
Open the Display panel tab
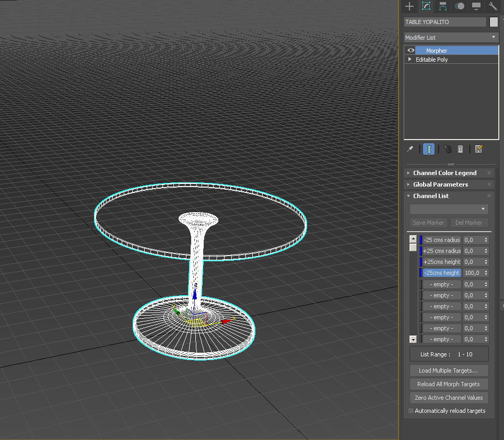click(x=476, y=6)
